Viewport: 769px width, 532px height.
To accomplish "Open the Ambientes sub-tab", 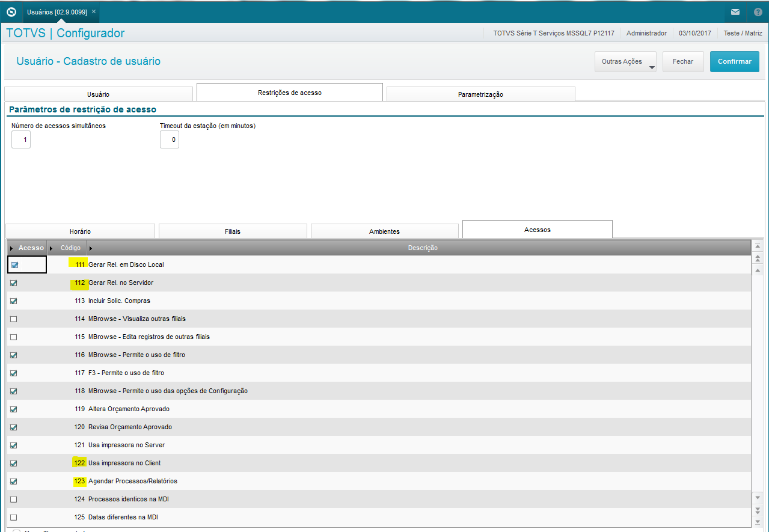I will 385,231.
